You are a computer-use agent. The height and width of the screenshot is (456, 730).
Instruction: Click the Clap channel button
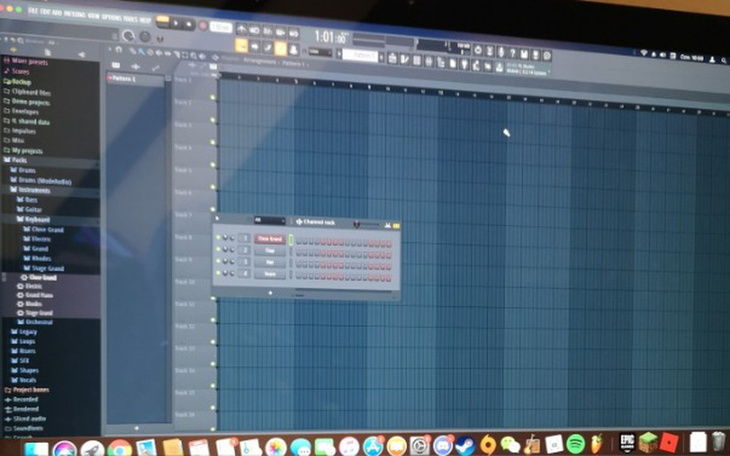pyautogui.click(x=270, y=251)
